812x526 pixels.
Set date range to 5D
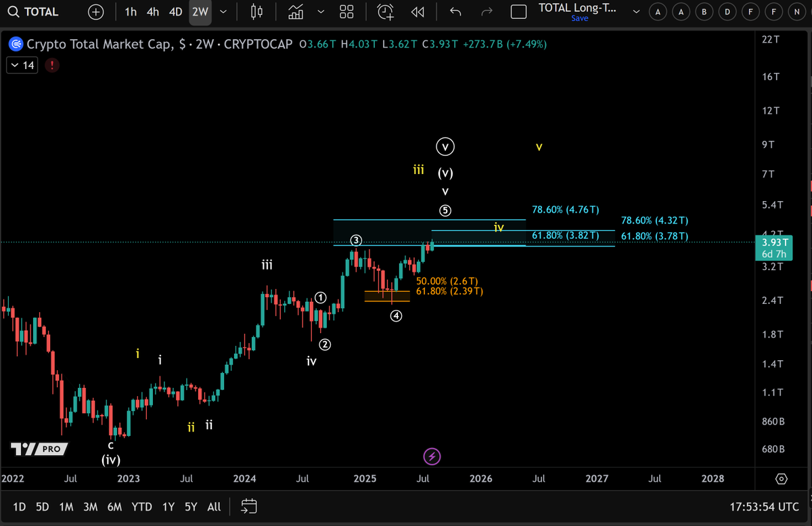[42, 506]
